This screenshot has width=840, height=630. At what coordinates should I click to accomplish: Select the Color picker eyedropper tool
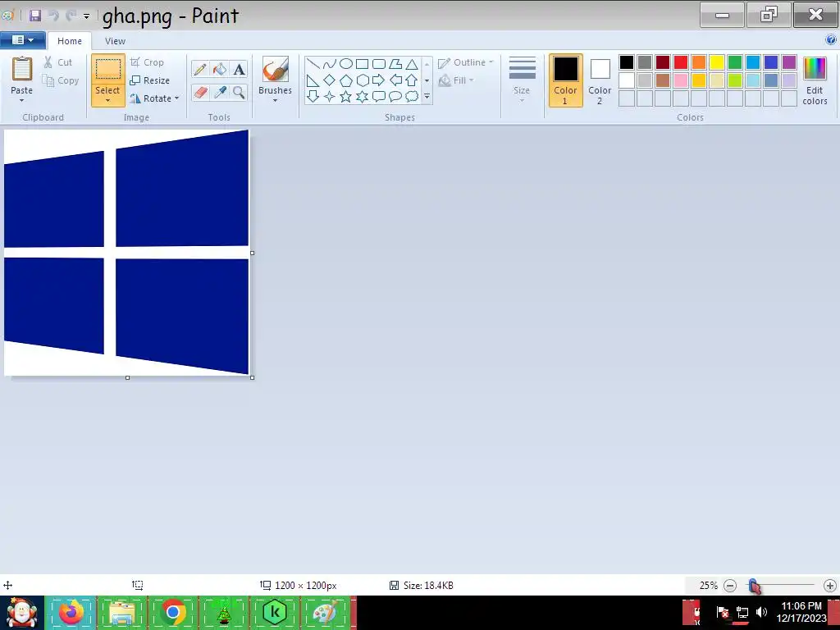220,93
